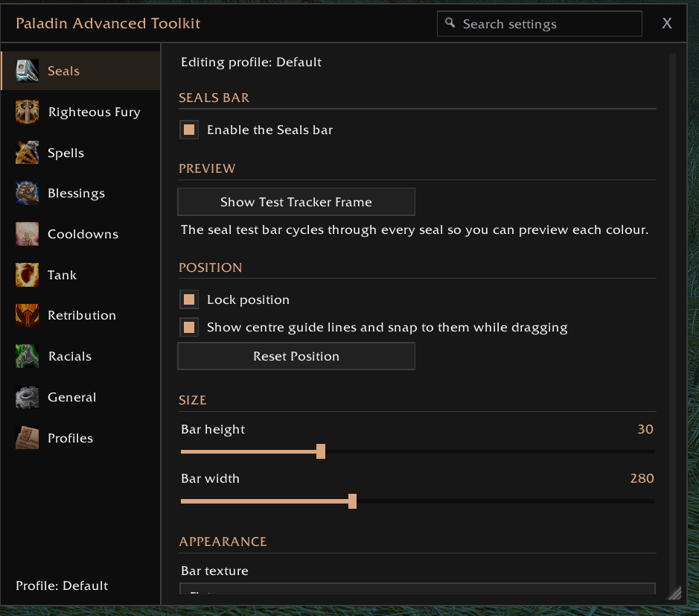Click the seal test bar description sentence
The width and height of the screenshot is (699, 616).
click(x=415, y=230)
